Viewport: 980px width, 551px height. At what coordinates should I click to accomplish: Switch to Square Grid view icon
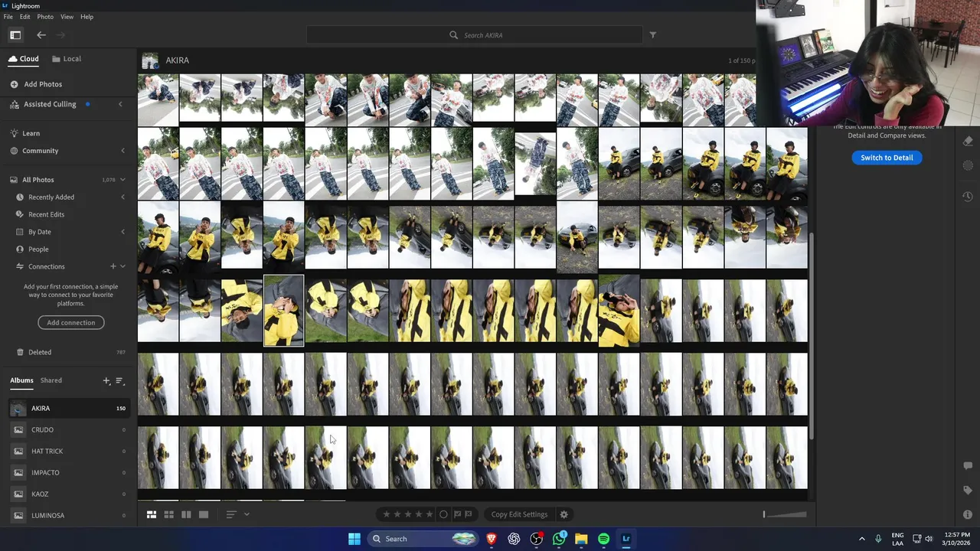pos(168,514)
